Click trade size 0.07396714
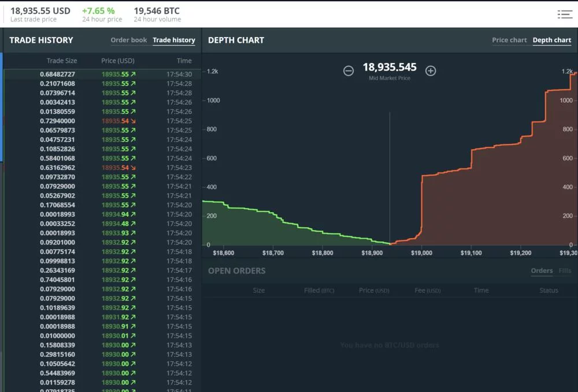The width and height of the screenshot is (578, 392). coord(57,93)
